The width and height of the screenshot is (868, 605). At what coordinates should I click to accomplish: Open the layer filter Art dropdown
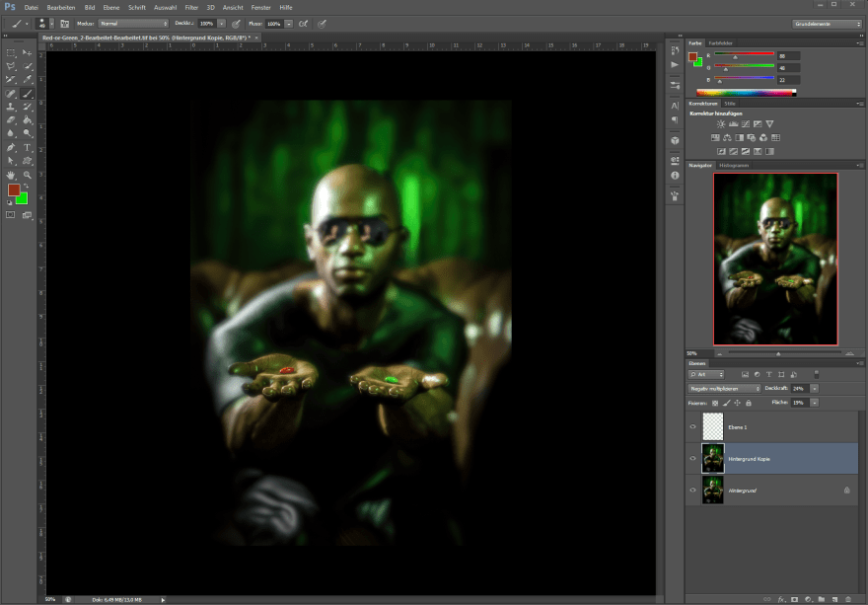pos(706,374)
